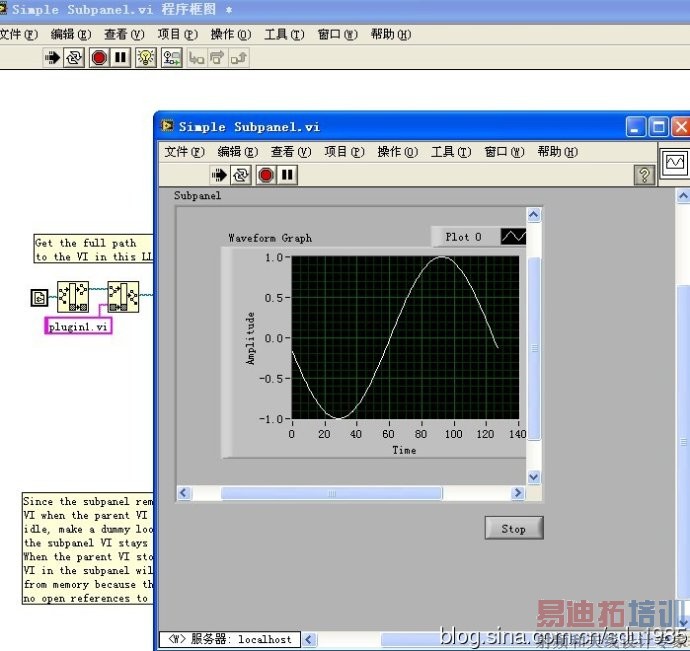The width and height of the screenshot is (690, 651).
Task: Select the Build Path function node
Action: coord(123,297)
